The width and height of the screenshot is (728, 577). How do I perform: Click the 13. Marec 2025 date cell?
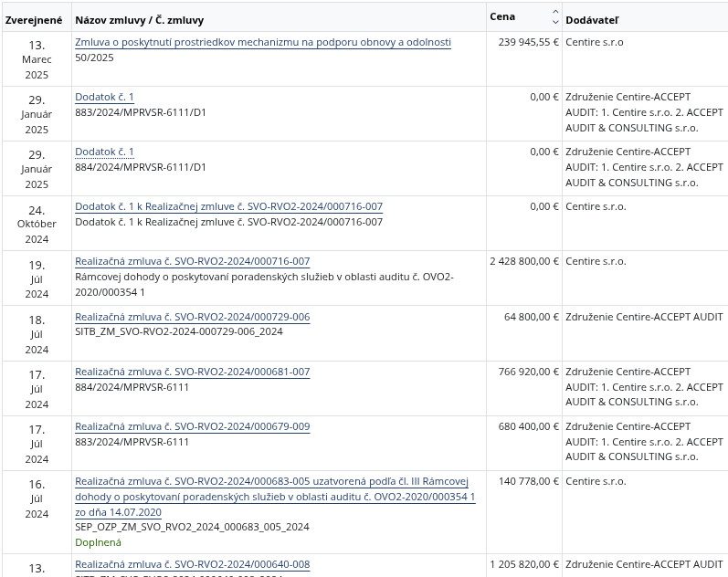pos(37,58)
